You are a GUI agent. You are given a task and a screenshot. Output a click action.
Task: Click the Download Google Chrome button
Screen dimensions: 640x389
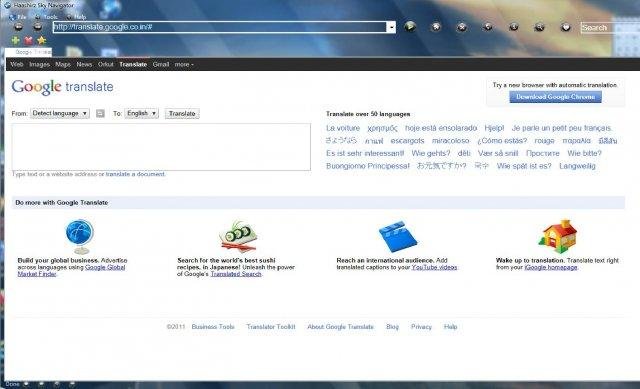[x=556, y=97]
